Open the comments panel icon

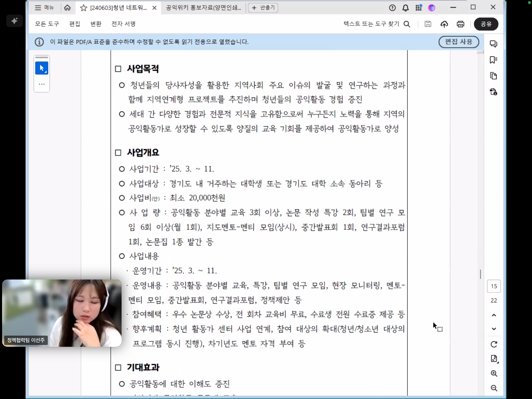pyautogui.click(x=494, y=44)
